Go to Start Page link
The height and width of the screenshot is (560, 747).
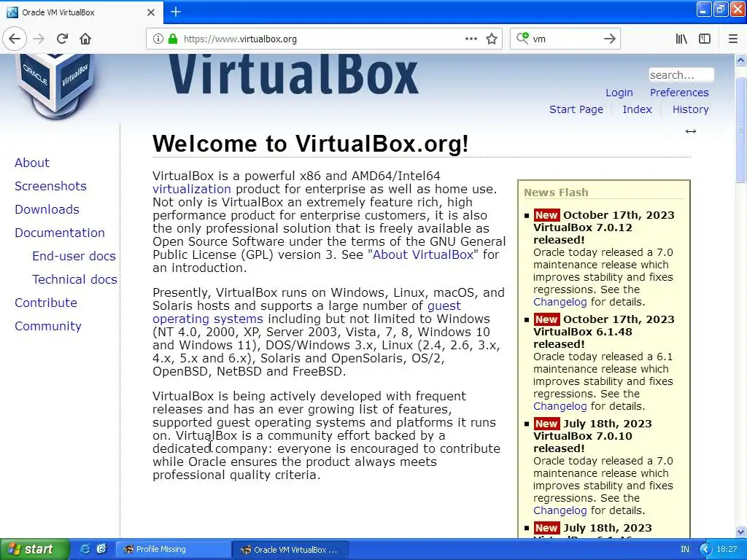(x=576, y=109)
